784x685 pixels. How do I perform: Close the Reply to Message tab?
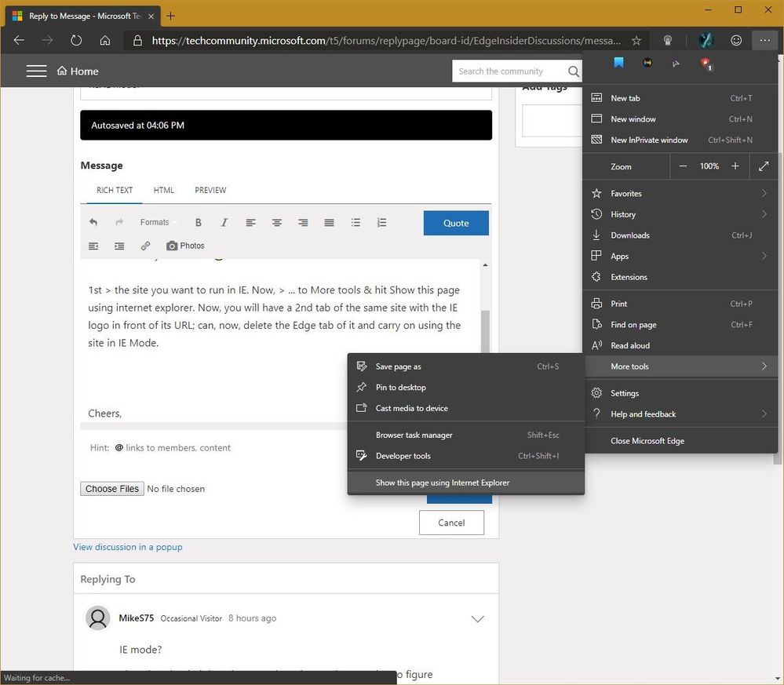(x=151, y=16)
